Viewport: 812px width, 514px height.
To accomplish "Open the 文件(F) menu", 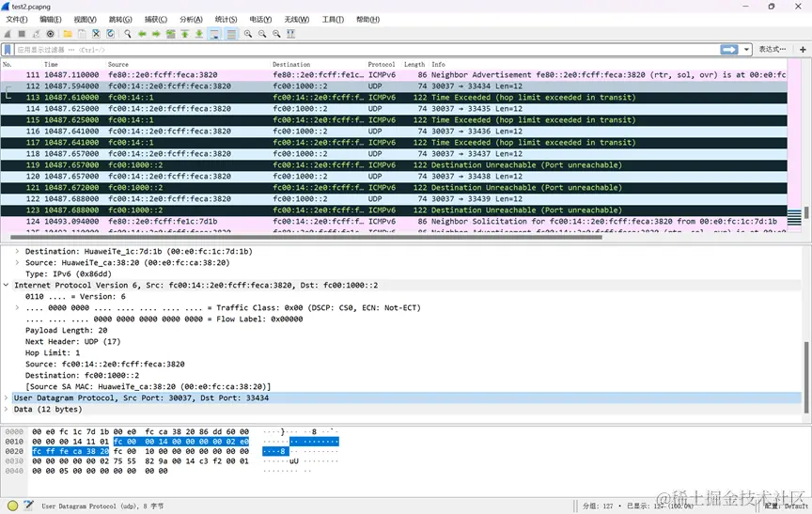I will click(x=17, y=19).
